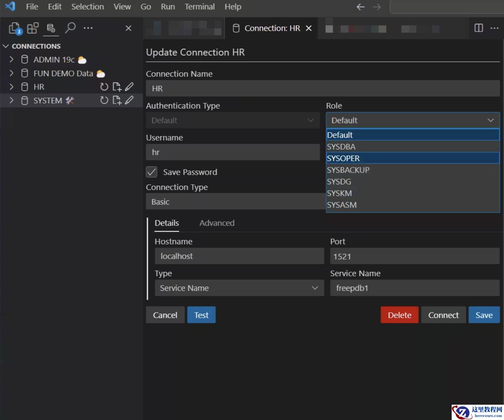Open the Explorer icon in sidebar

15,28
